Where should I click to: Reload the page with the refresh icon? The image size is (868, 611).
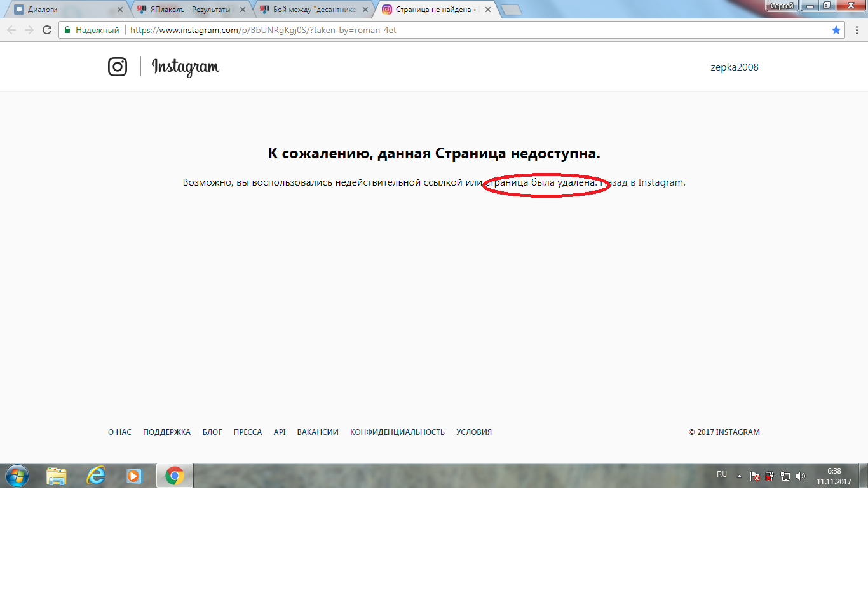click(47, 30)
